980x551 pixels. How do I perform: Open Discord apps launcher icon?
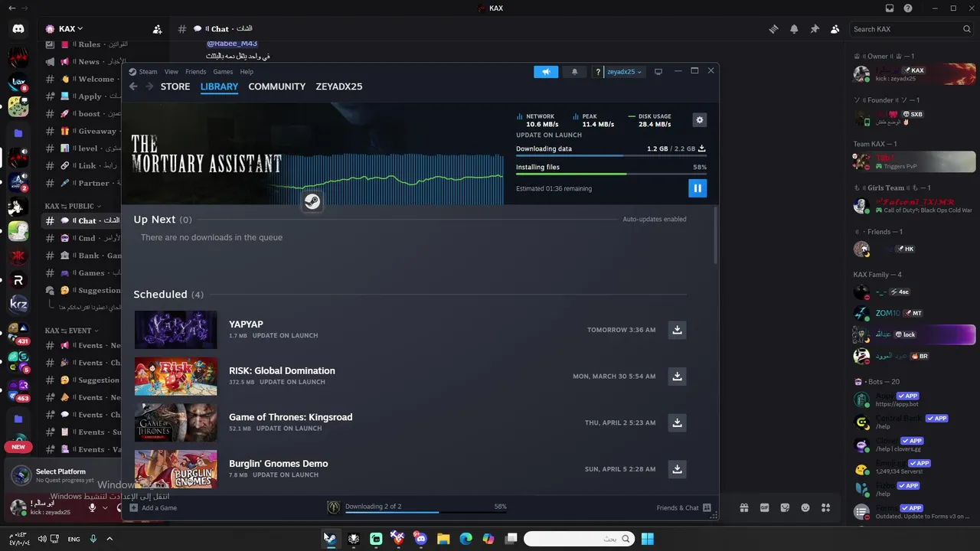tap(826, 507)
